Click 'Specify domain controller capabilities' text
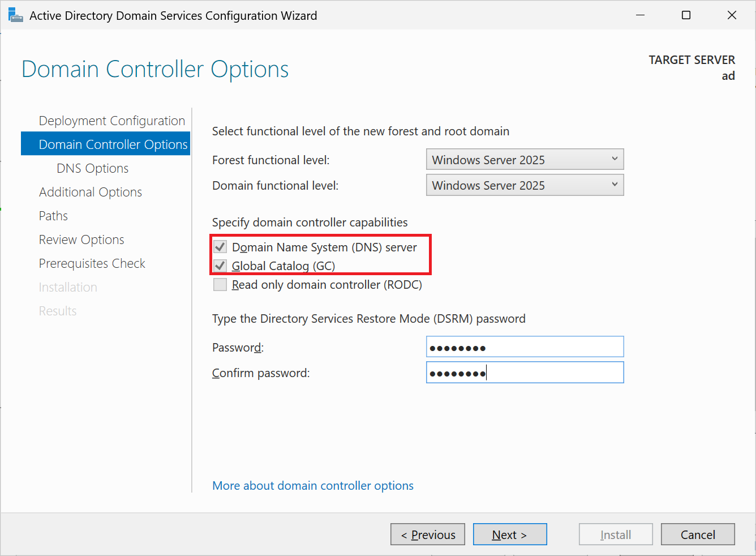Screen dimensions: 756x556 (310, 223)
